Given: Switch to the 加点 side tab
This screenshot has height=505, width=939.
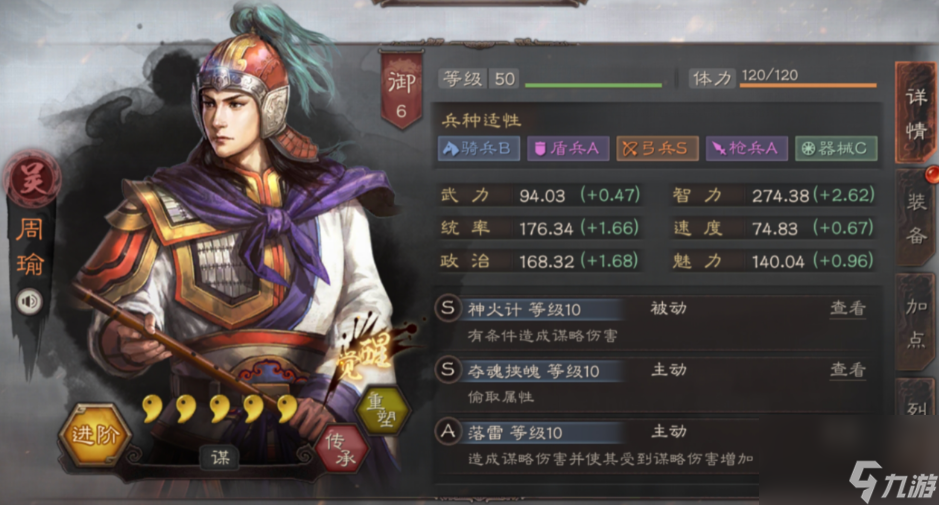Looking at the screenshot, I should [916, 322].
